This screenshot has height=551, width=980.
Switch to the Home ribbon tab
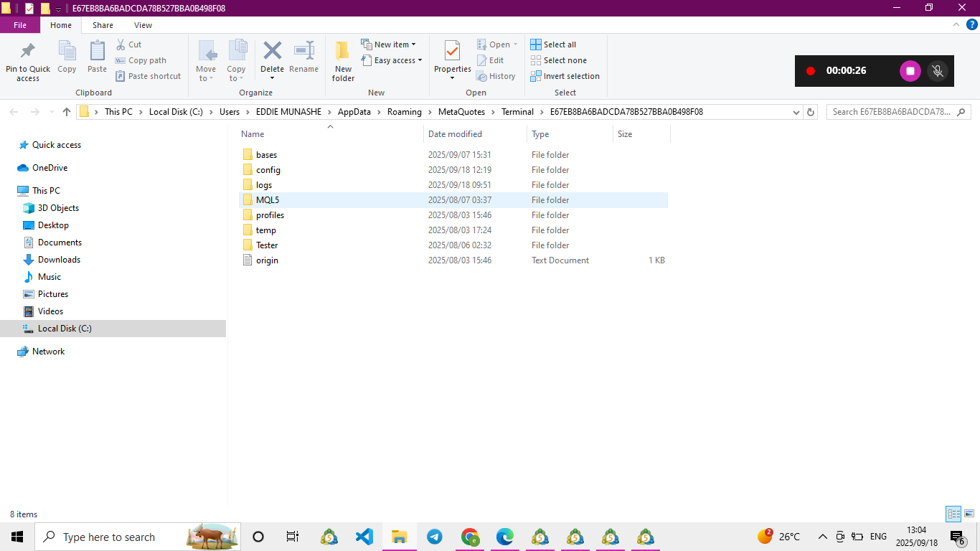[61, 25]
